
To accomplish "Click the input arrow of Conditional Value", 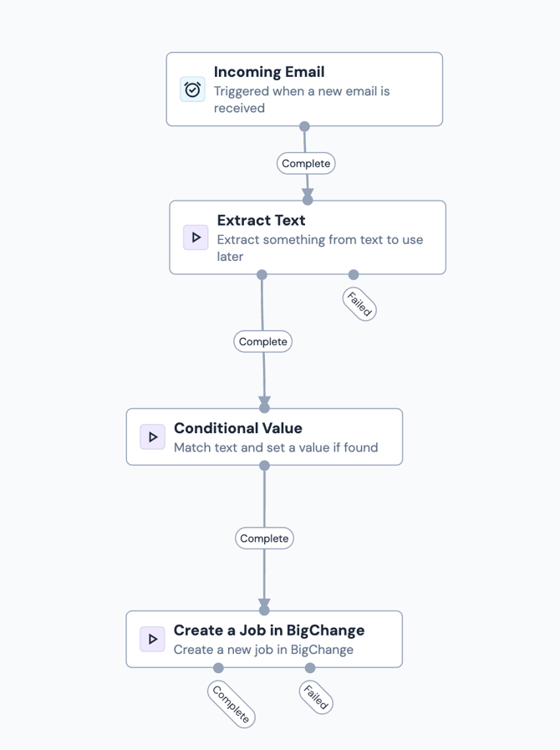I will [264, 405].
